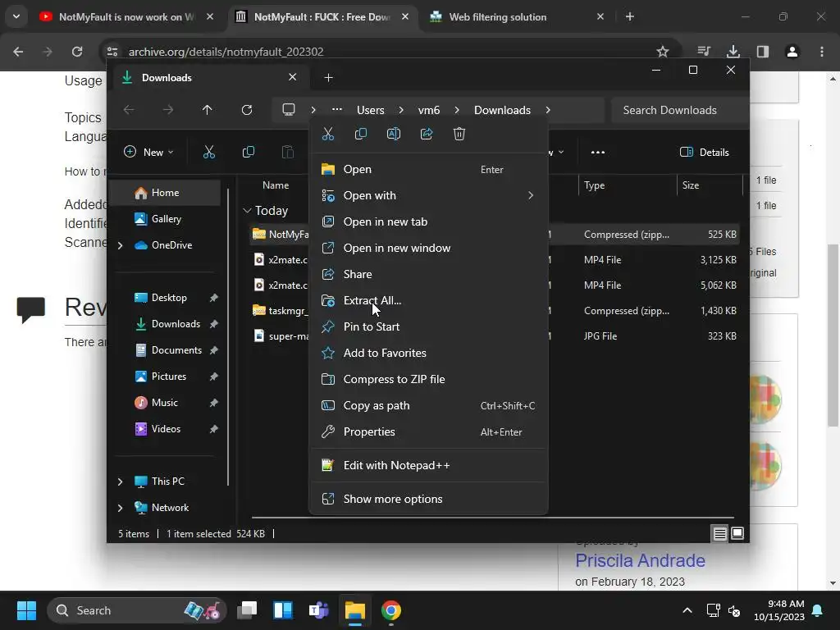Open Desktop quick access folder
Viewport: 840px width, 630px height.
[x=169, y=297]
